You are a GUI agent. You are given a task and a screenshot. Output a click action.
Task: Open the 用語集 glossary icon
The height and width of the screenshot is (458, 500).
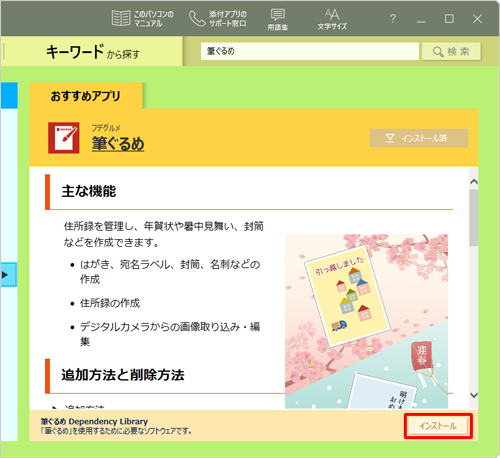pyautogui.click(x=277, y=19)
